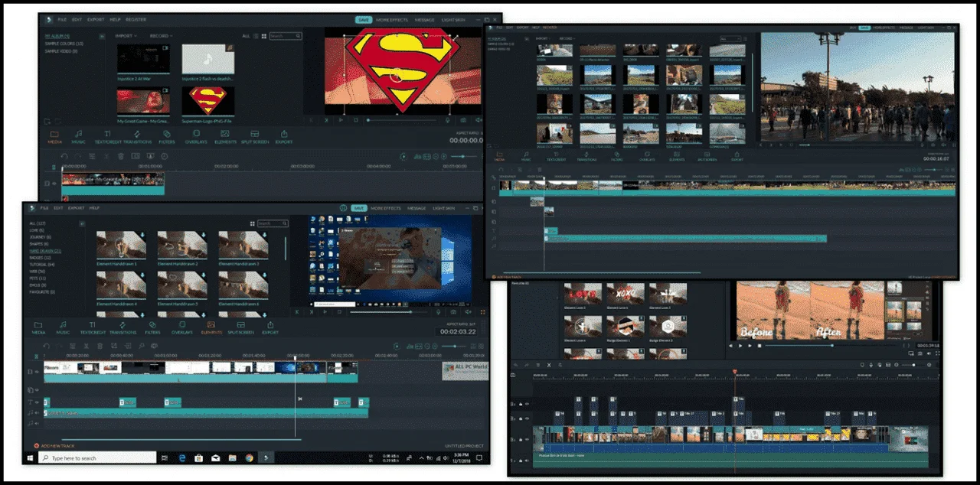Screen dimensions: 980x485
Task: Open OVERLAYS panel in the Handdrawn elements window
Action: point(182,328)
